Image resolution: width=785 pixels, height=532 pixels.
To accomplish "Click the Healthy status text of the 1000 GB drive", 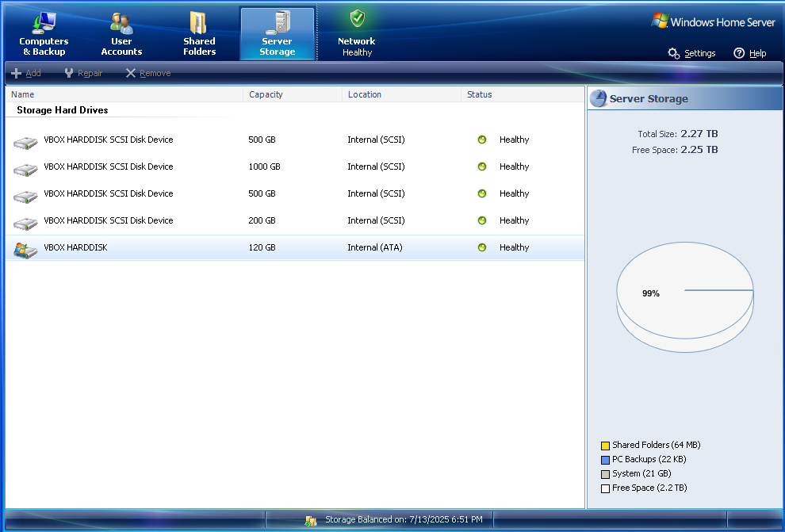I will [x=514, y=166].
